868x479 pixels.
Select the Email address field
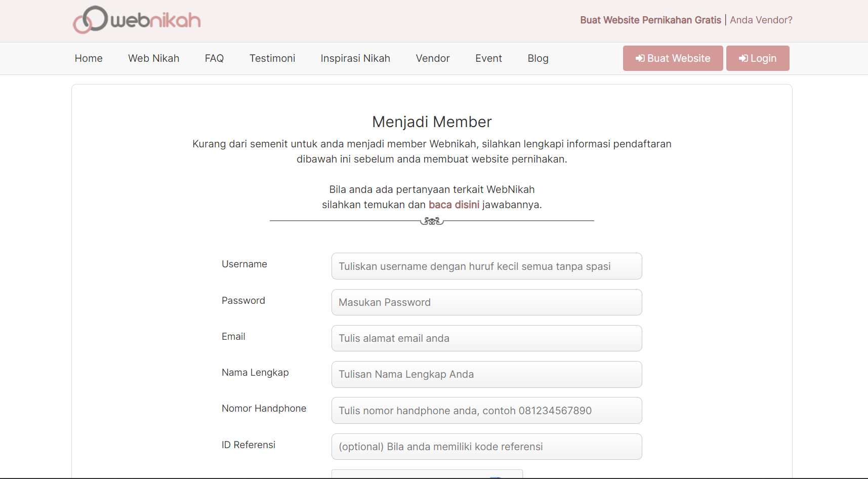[x=486, y=338]
